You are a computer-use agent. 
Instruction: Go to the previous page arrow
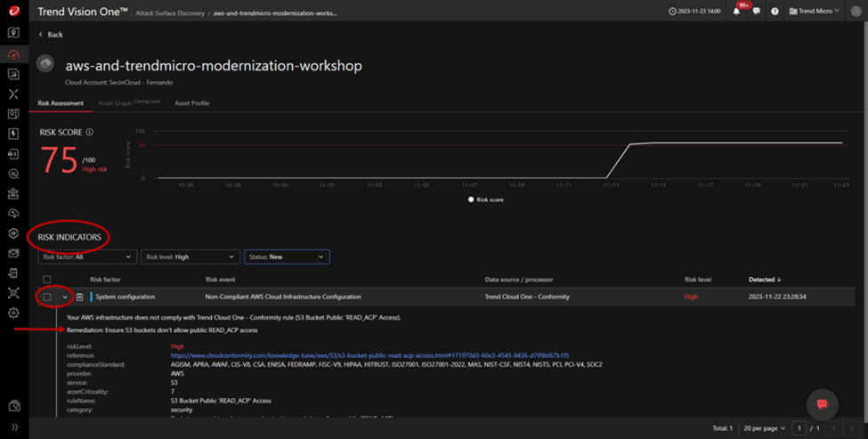coord(833,428)
